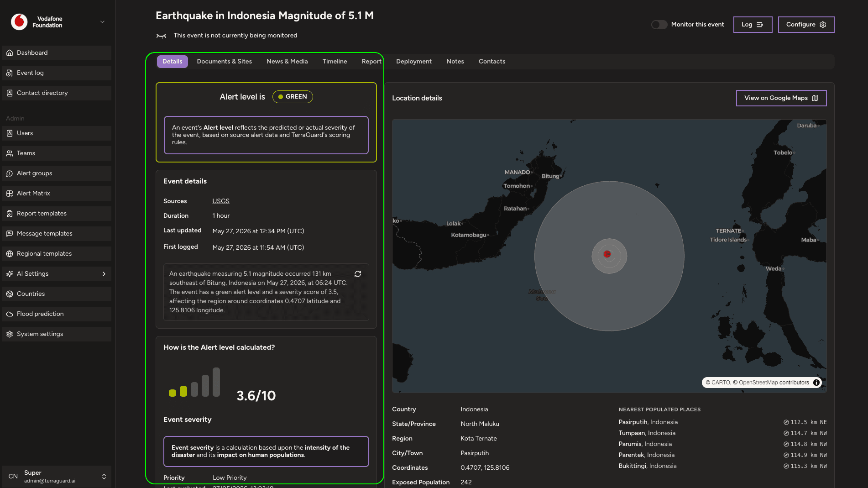Click the North Maluku province value

click(480, 424)
